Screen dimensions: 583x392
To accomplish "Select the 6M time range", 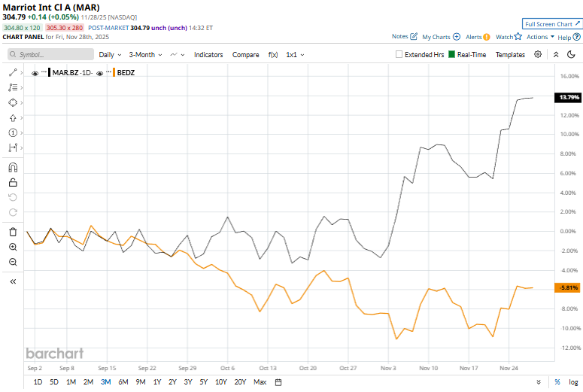I will pyautogui.click(x=123, y=382).
